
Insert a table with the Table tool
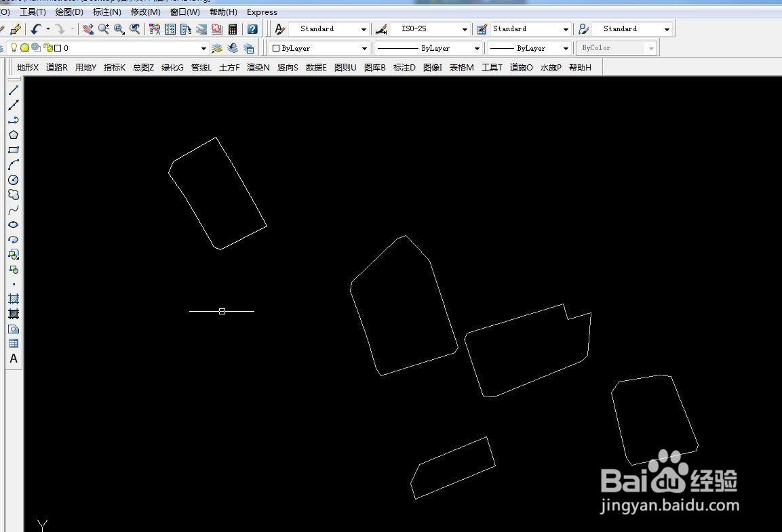pos(14,344)
